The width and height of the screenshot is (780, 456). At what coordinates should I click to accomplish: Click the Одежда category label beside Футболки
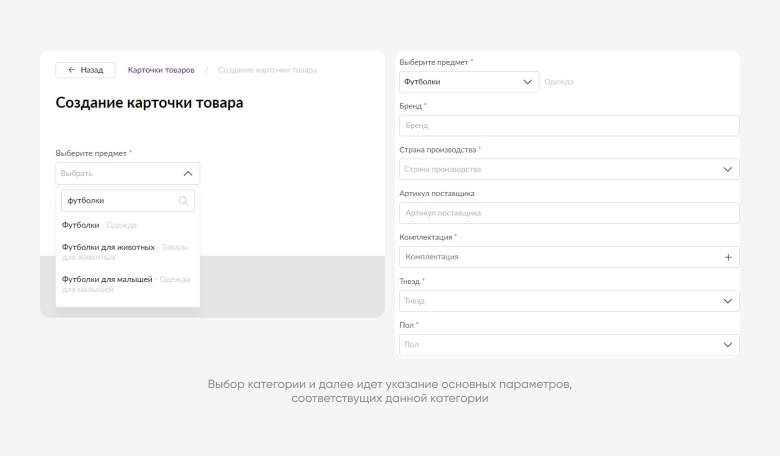pyautogui.click(x=559, y=82)
